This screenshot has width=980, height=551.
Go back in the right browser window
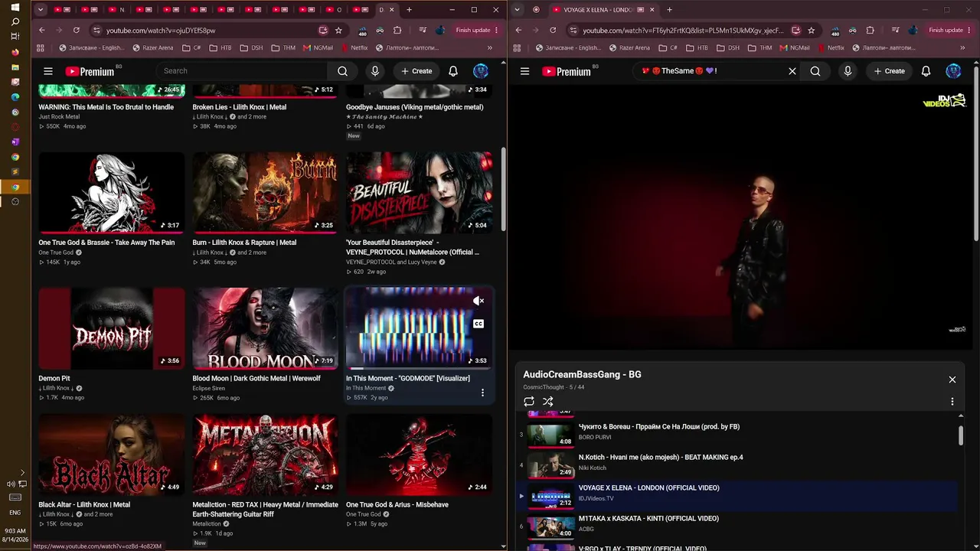[x=518, y=30]
